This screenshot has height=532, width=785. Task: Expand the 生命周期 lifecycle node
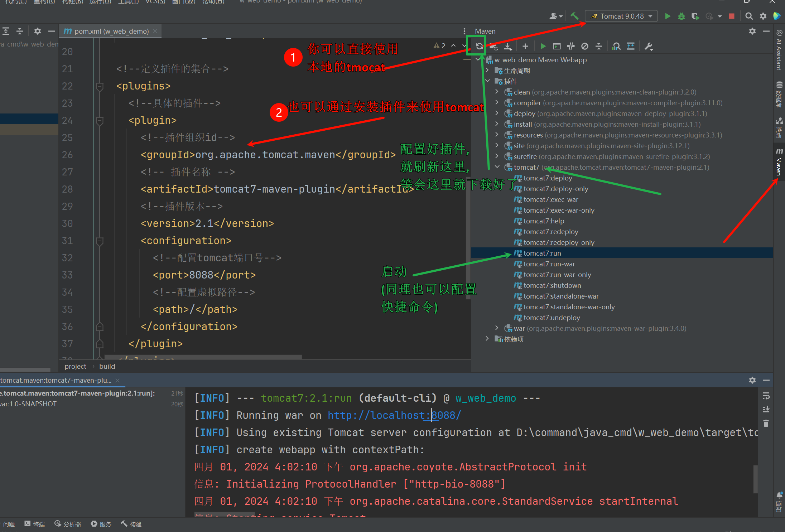(487, 71)
